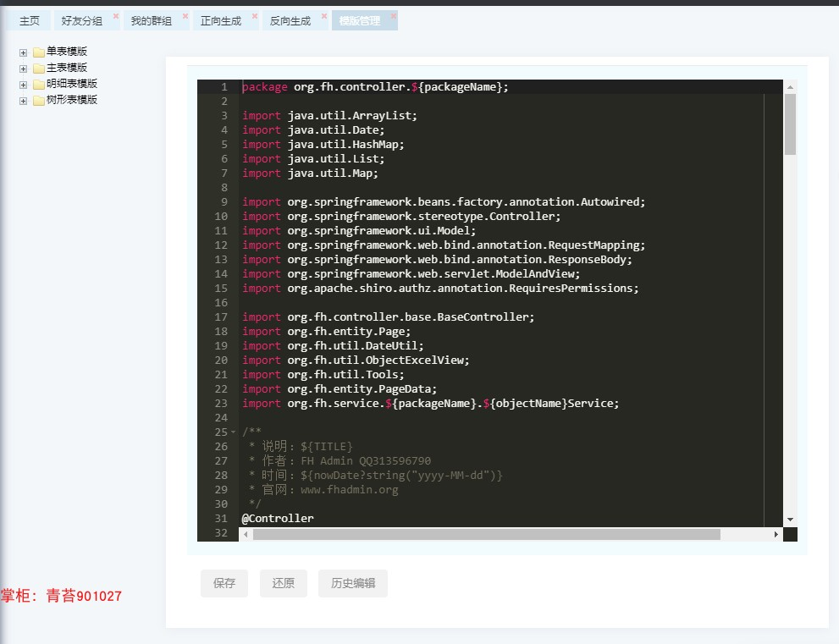The image size is (839, 644).
Task: Click line number 17 in the gutter
Action: [x=221, y=317]
